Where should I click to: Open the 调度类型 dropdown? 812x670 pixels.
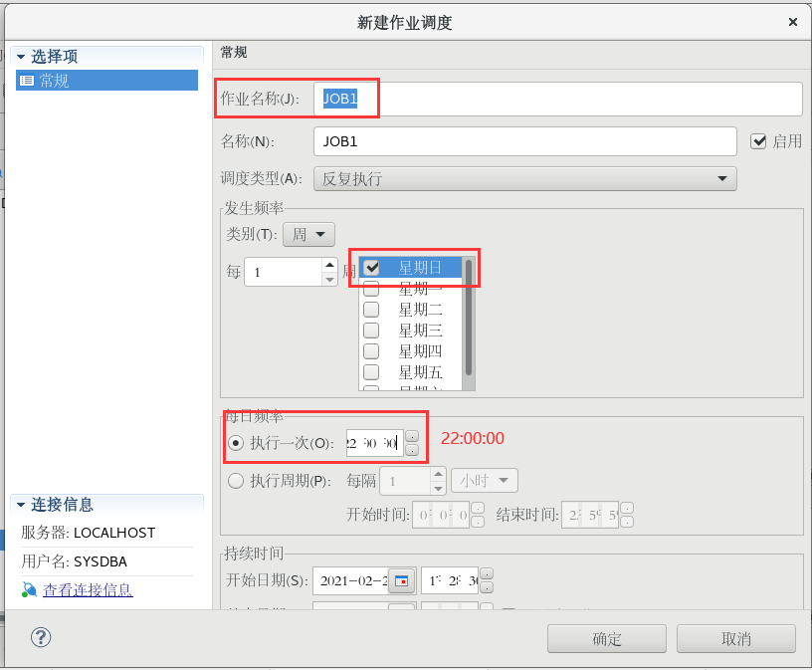click(x=525, y=179)
